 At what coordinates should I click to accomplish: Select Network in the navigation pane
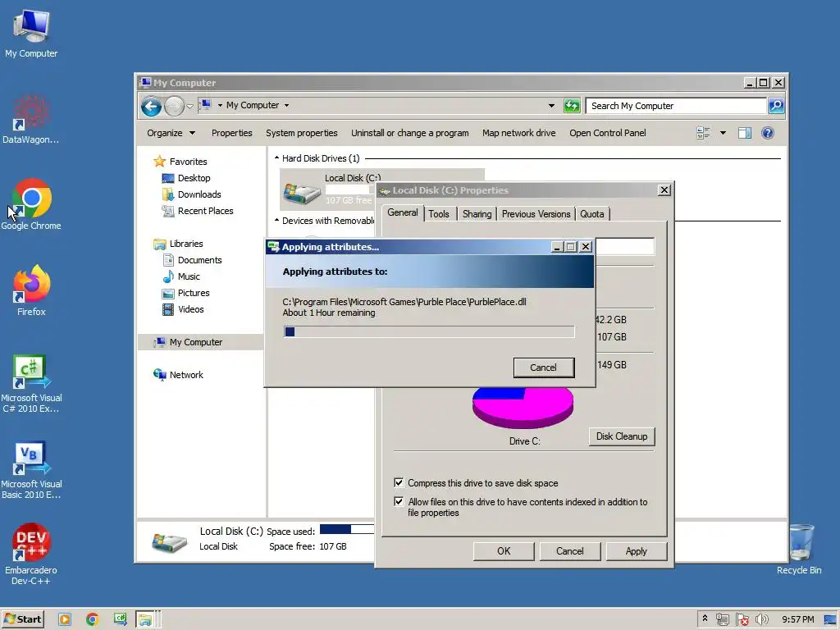tap(178, 374)
